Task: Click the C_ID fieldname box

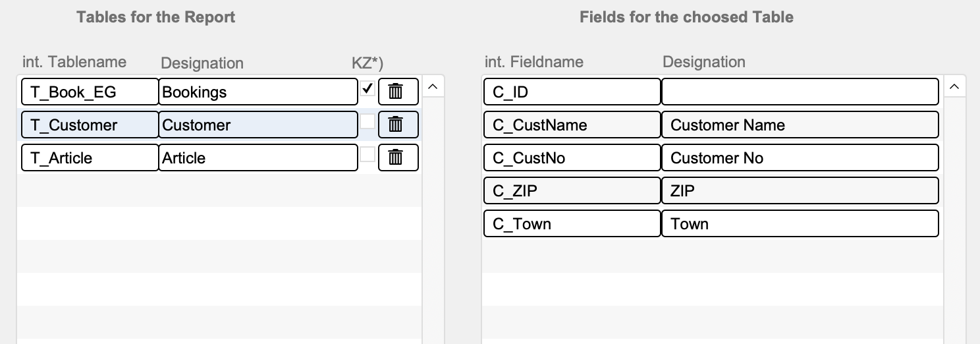Action: point(572,92)
